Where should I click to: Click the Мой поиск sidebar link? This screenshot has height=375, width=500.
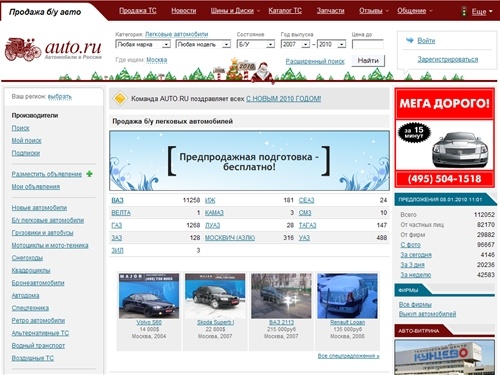(x=27, y=141)
